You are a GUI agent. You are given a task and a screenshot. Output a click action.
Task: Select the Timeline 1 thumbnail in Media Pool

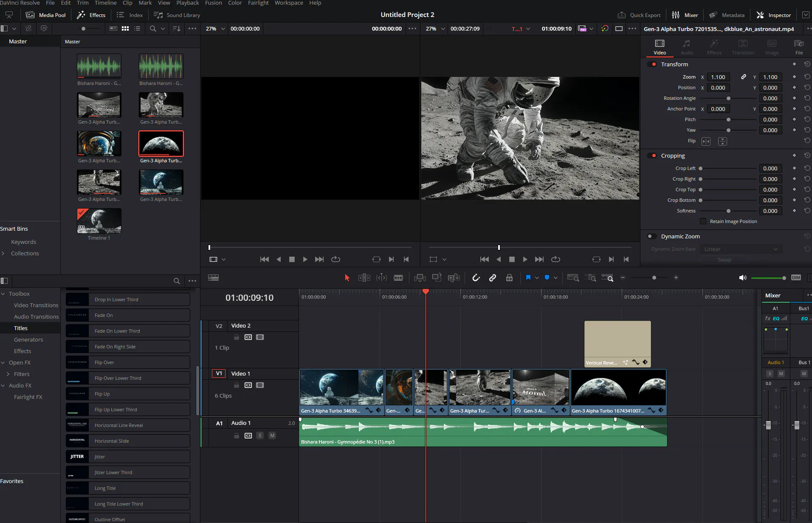coord(99,221)
